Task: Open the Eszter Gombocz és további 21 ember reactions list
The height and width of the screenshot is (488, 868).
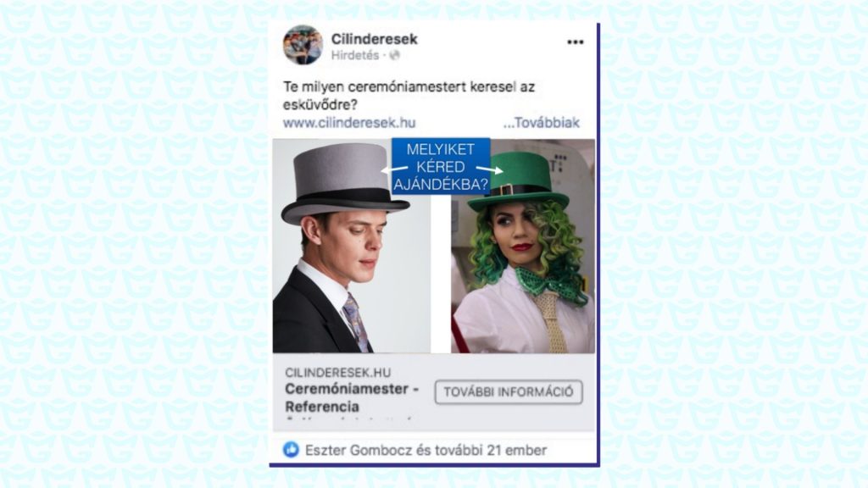Action: (x=426, y=451)
